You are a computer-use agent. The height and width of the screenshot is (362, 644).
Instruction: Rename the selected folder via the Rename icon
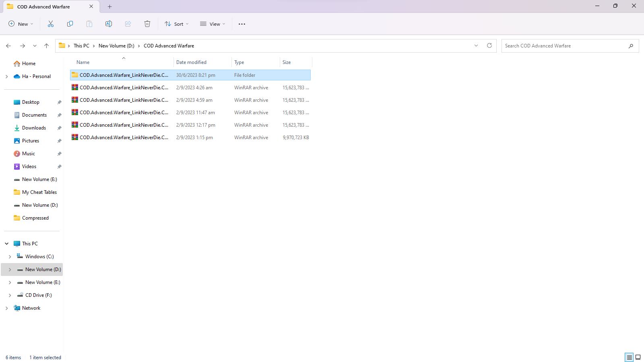(109, 24)
